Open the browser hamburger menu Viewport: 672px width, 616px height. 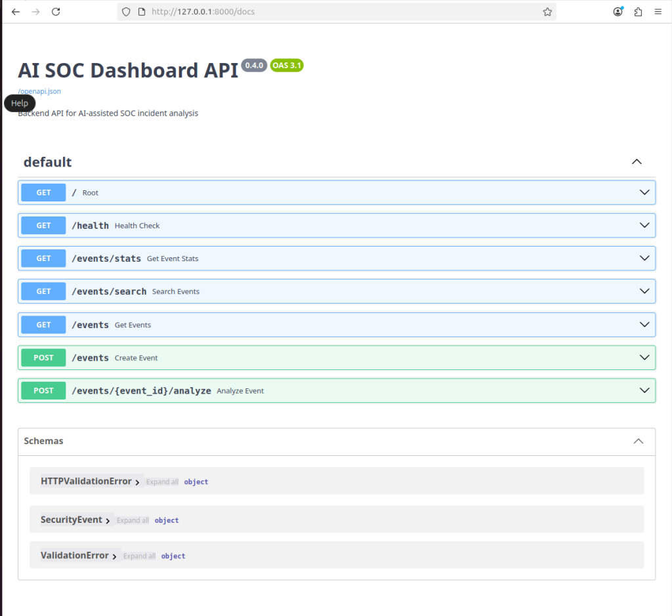coord(658,12)
